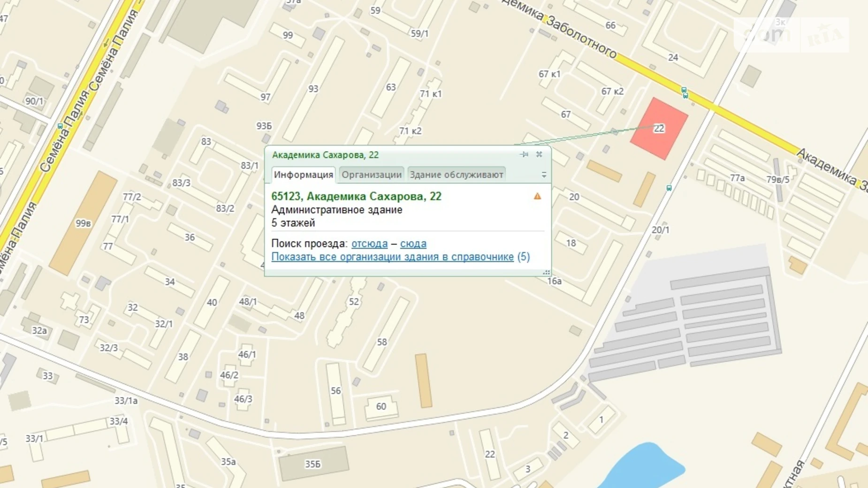Open the Здание обслуживают tab
The width and height of the screenshot is (868, 488).
(456, 175)
